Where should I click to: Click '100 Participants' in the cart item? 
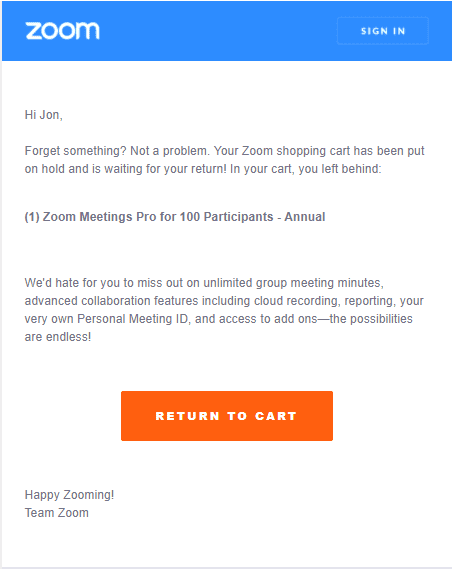226,217
